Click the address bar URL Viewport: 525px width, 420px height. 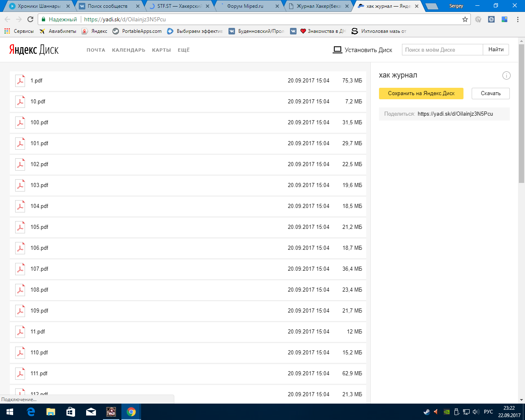click(x=125, y=19)
